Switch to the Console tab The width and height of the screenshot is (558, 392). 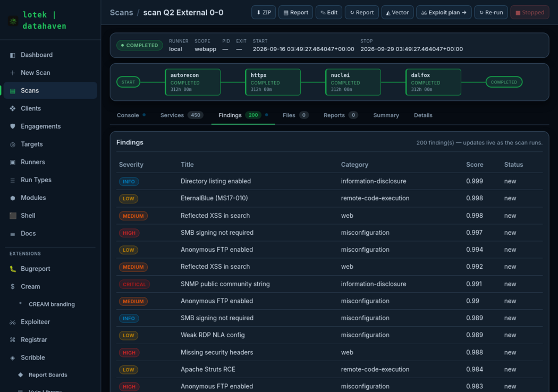131,115
